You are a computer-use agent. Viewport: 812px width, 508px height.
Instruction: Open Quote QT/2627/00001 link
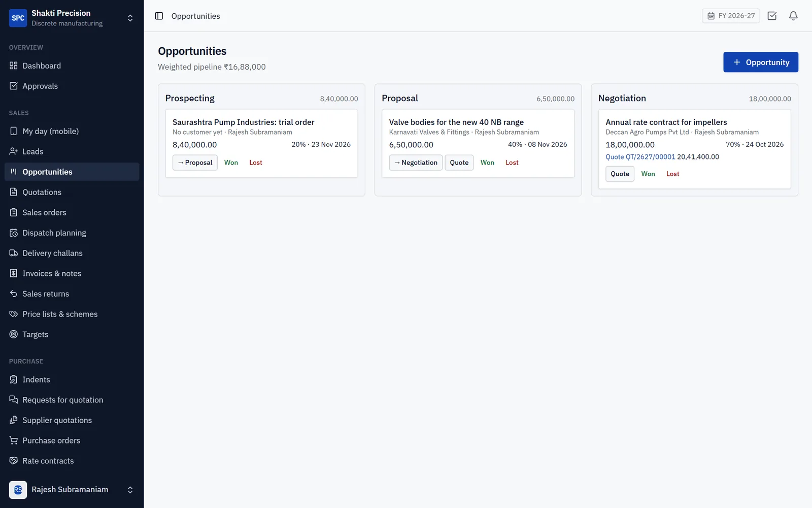(640, 157)
